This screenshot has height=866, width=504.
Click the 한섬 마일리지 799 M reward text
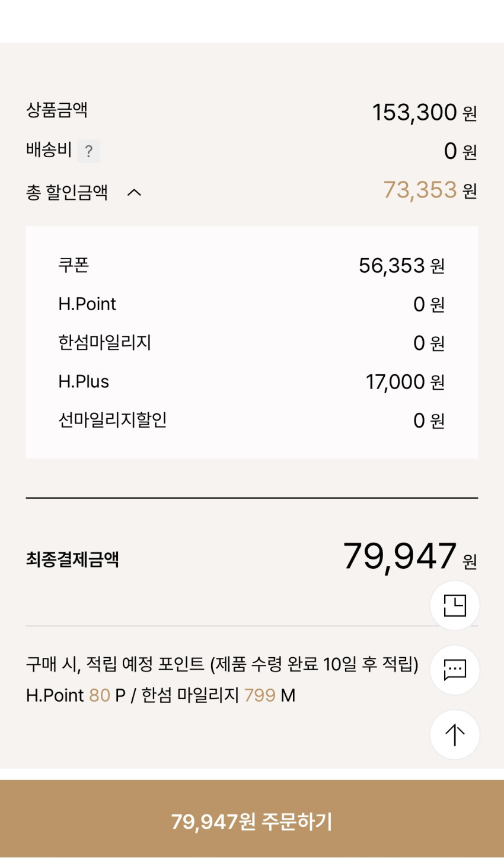pos(218,695)
